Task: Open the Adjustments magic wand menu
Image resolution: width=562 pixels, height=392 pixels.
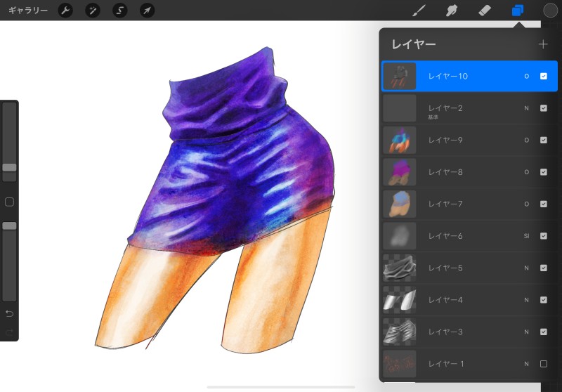Action: point(93,11)
